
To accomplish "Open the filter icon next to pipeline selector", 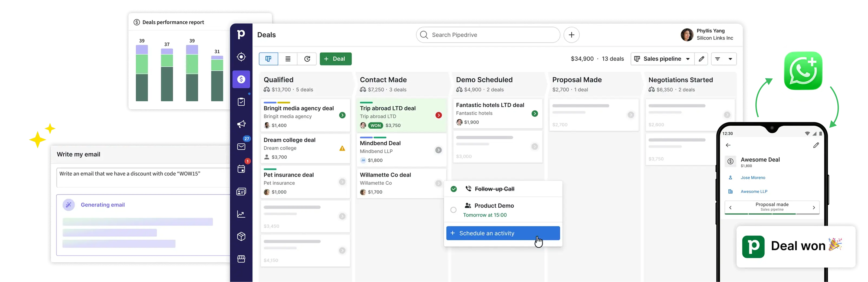I will (x=717, y=59).
